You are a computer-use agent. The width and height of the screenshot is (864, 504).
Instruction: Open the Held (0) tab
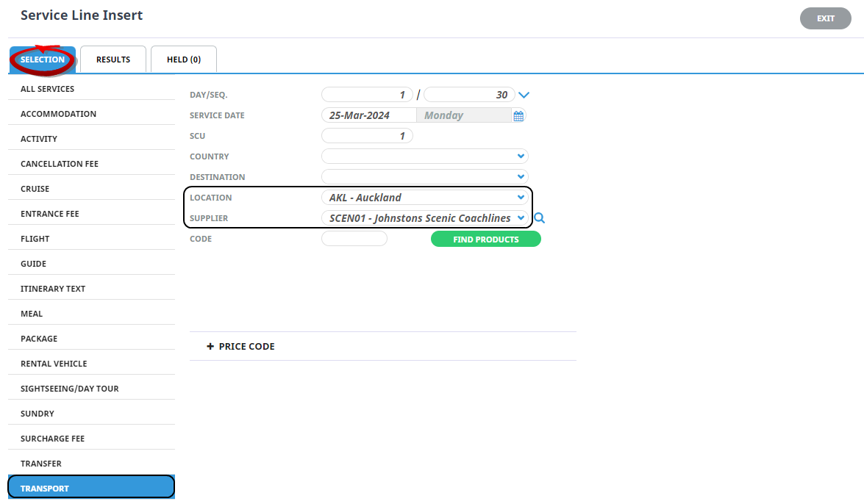(183, 60)
